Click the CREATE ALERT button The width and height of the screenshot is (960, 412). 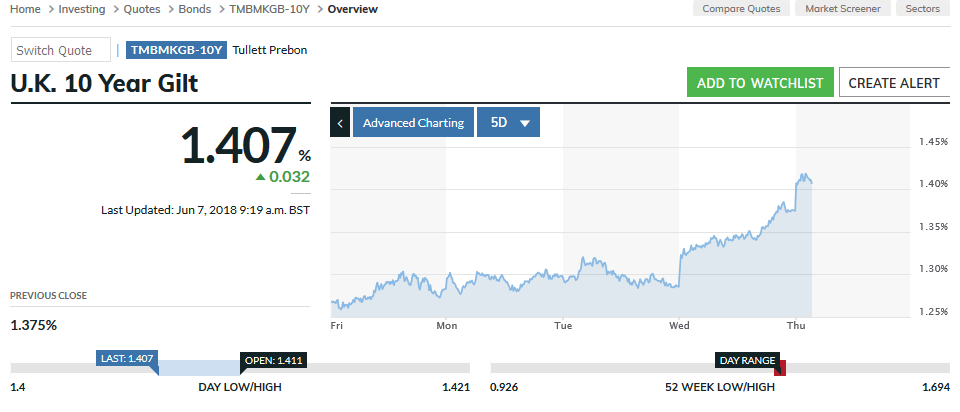(x=894, y=83)
